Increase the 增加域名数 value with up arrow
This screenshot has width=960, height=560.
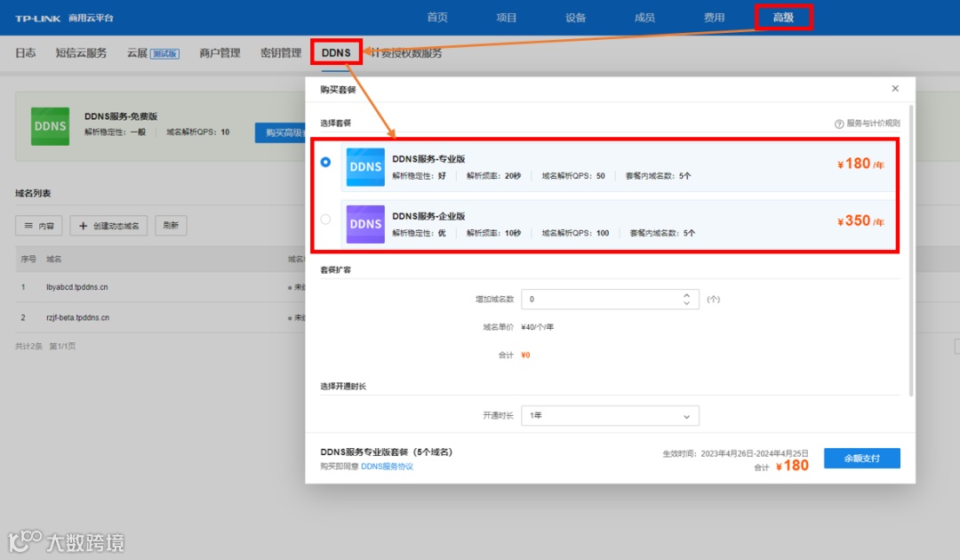click(x=687, y=295)
